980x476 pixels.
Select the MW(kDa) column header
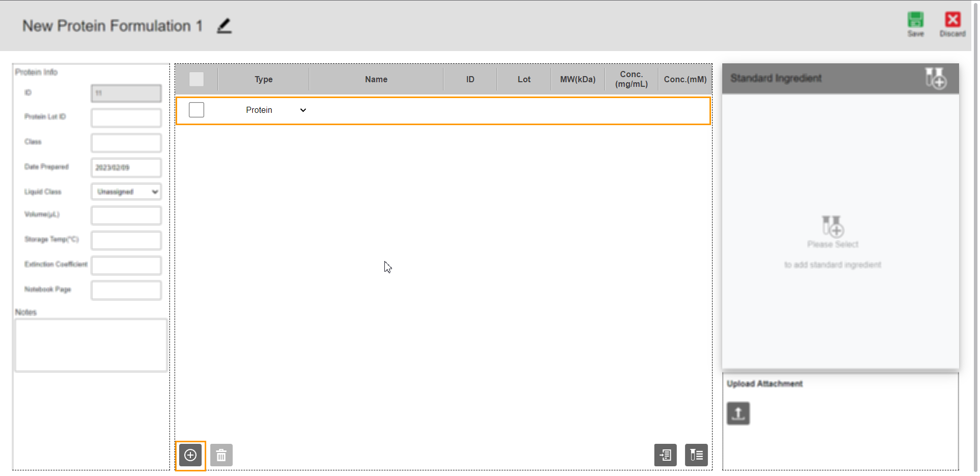(x=577, y=79)
